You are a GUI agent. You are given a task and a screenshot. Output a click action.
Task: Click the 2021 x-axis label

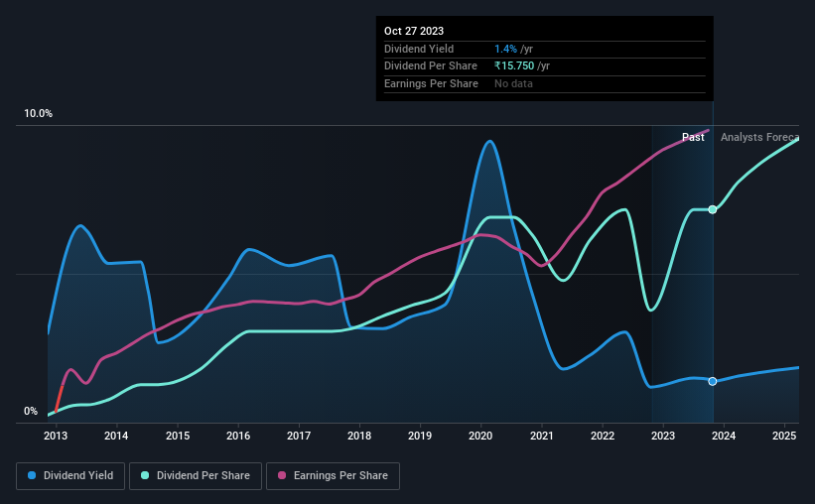[x=542, y=436]
